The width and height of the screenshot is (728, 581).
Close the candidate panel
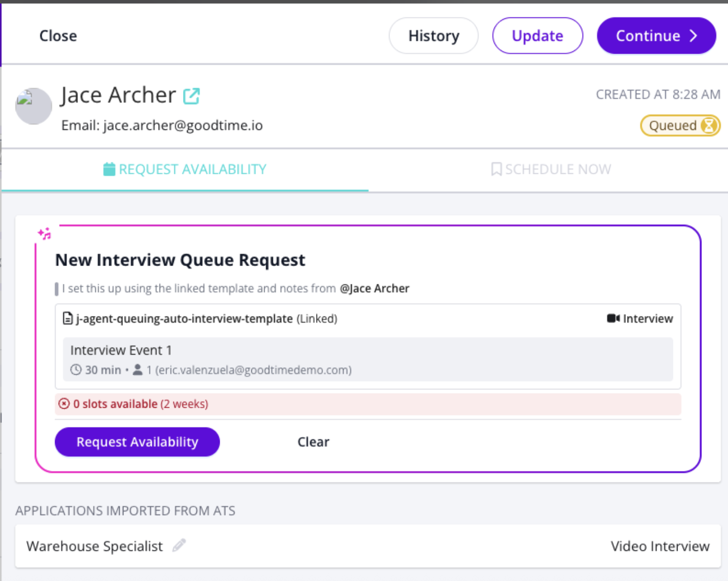point(58,36)
